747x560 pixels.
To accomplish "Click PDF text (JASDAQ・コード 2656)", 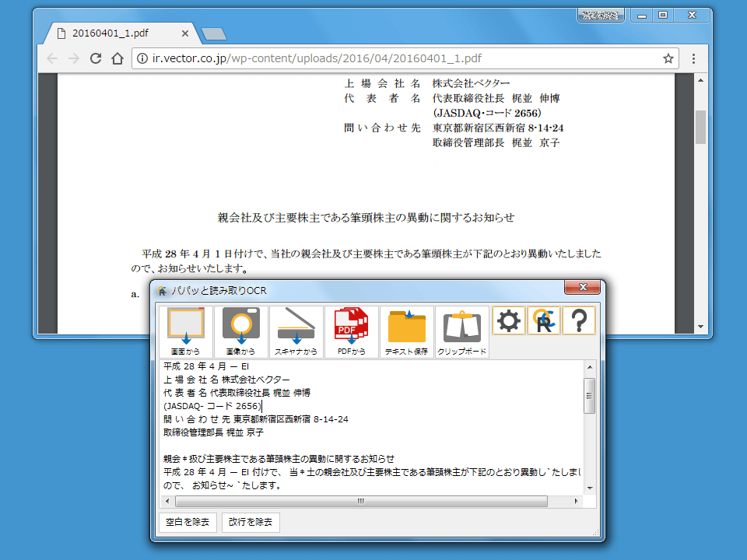I will pyautogui.click(x=487, y=113).
